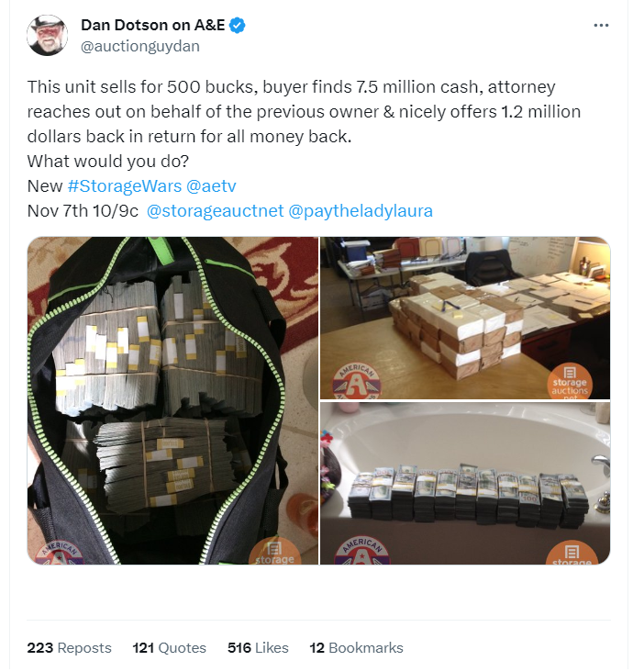Click the blue verified badge
Viewport: 633px width, 672px height.
238,26
